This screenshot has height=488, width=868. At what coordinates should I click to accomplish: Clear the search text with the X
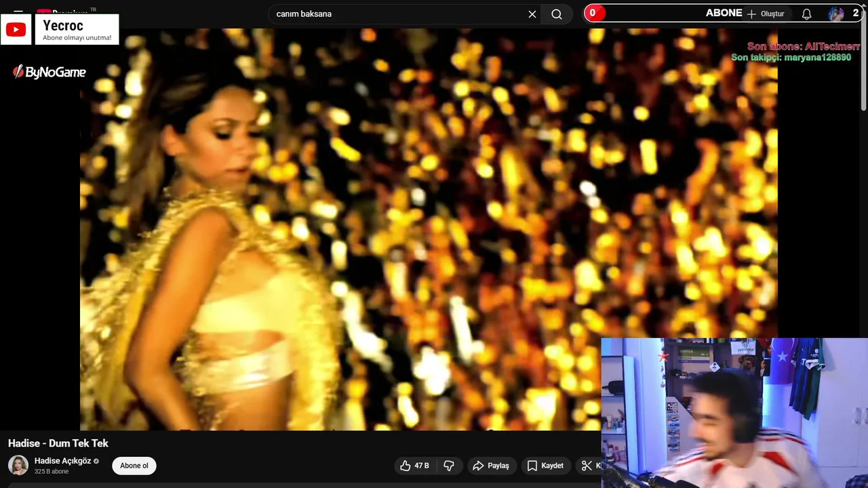532,14
